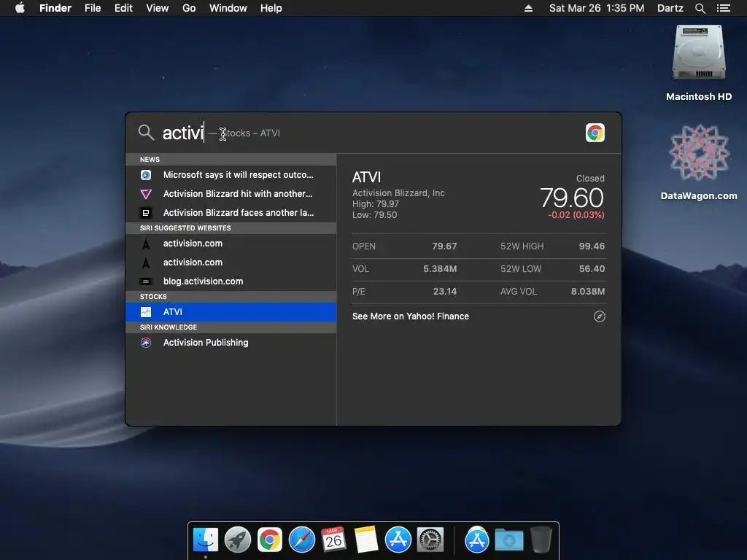
Task: Open the Downloads folder in the Dock
Action: click(x=508, y=540)
